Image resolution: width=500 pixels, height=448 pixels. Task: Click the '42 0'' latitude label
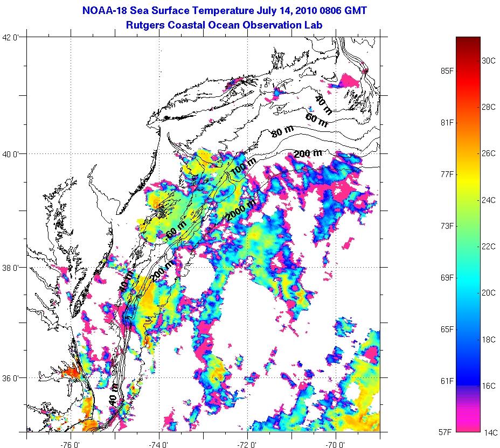tap(11, 38)
